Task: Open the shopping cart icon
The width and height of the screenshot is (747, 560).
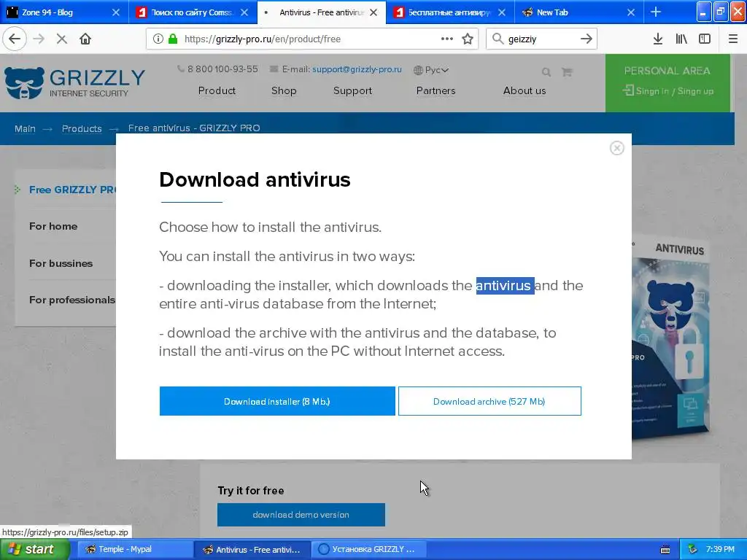Action: coord(566,72)
